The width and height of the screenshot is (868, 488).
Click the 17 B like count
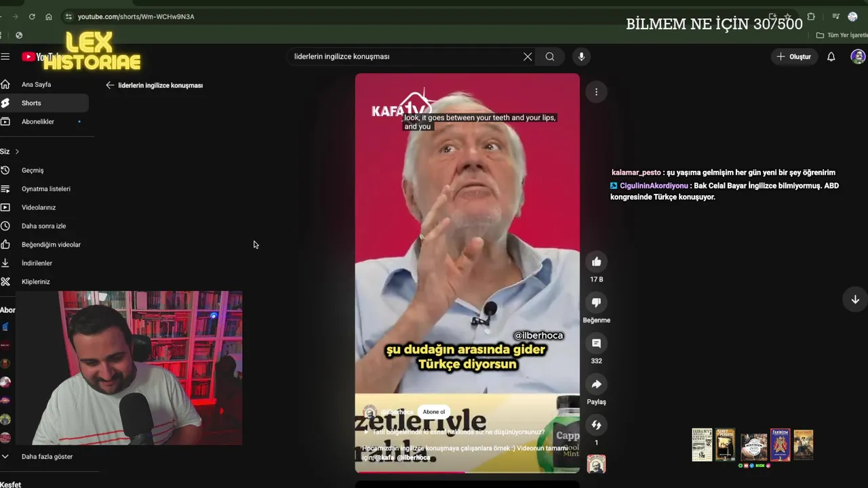click(x=596, y=279)
